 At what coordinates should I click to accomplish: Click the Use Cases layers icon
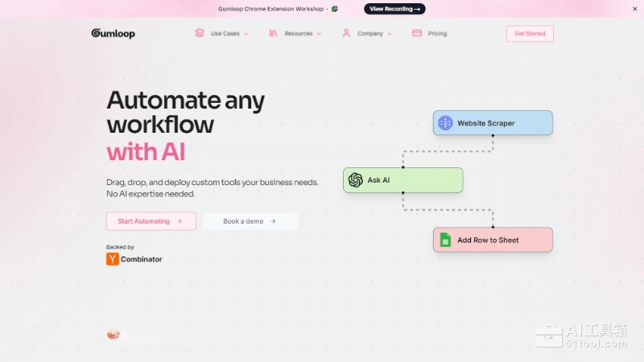click(199, 33)
